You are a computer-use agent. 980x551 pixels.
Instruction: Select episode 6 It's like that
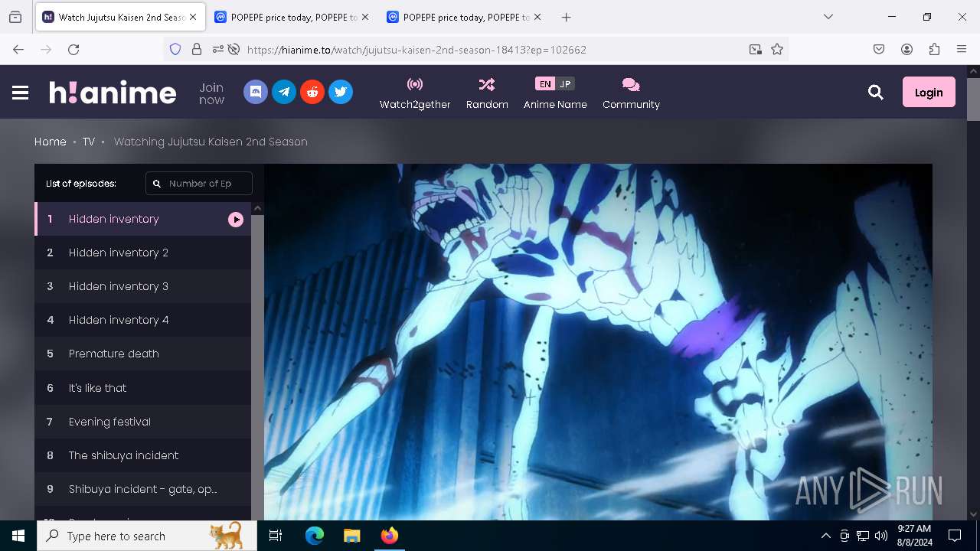(x=143, y=388)
